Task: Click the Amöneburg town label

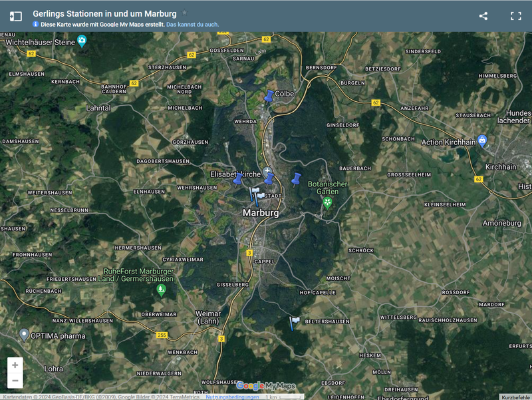Action: tap(502, 223)
